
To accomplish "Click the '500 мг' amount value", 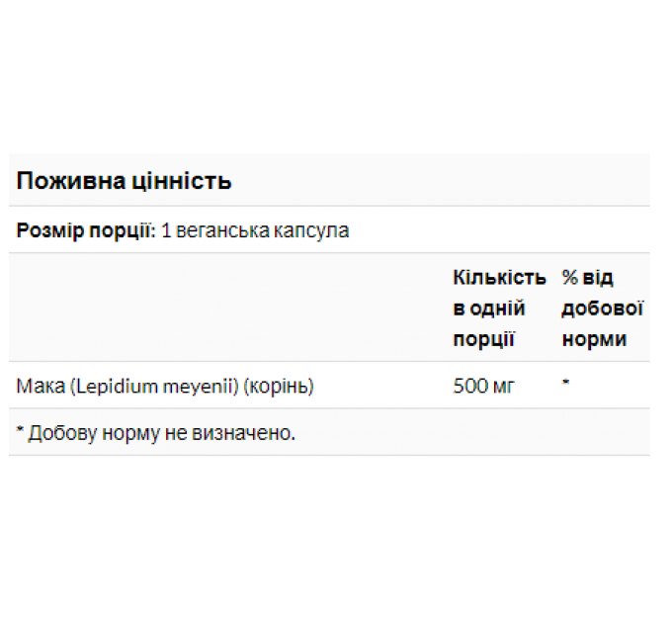I will pos(483,386).
